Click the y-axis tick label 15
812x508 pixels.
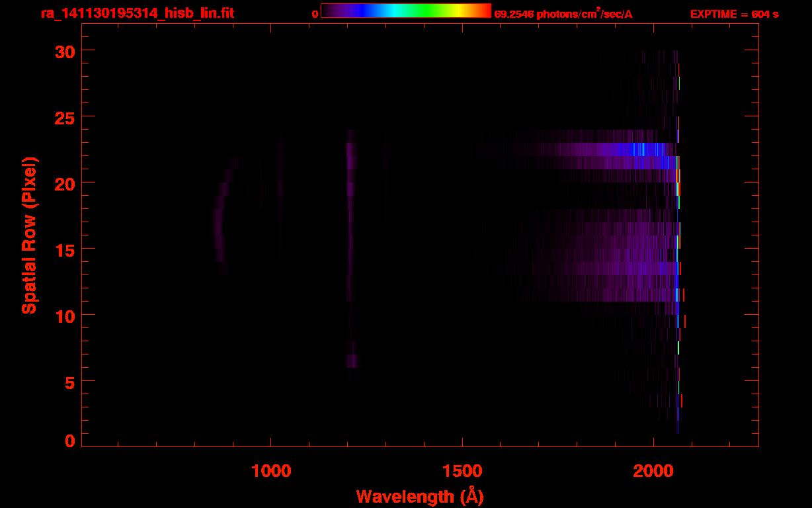64,249
